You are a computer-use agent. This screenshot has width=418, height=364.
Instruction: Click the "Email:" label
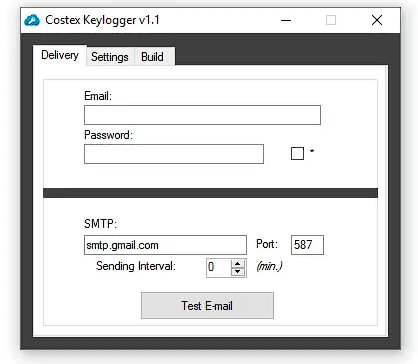pos(98,96)
